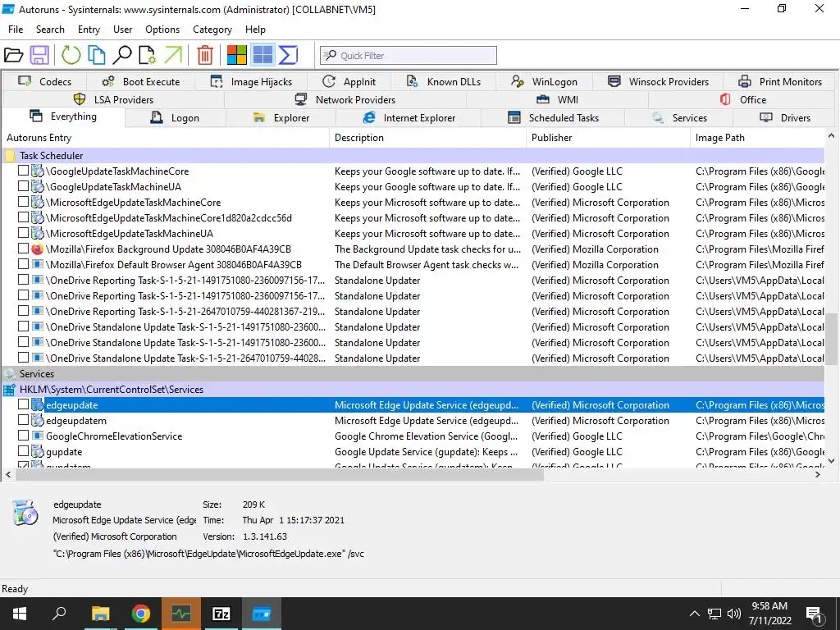Click the Save floppy disk toolbar icon

(x=39, y=55)
